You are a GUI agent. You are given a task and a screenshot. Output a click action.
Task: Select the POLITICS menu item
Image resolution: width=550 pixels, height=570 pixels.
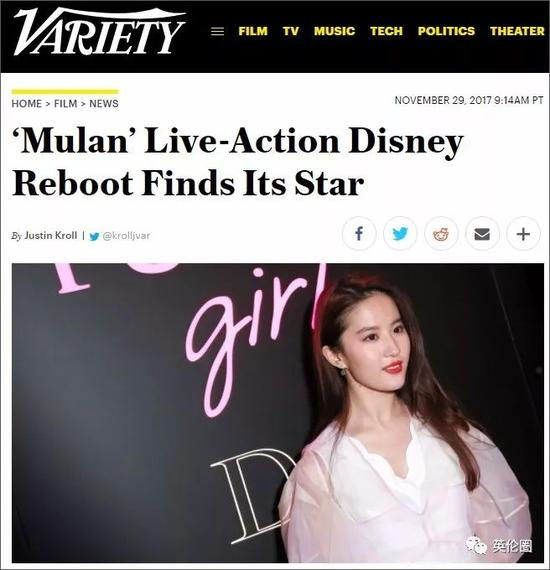446,31
